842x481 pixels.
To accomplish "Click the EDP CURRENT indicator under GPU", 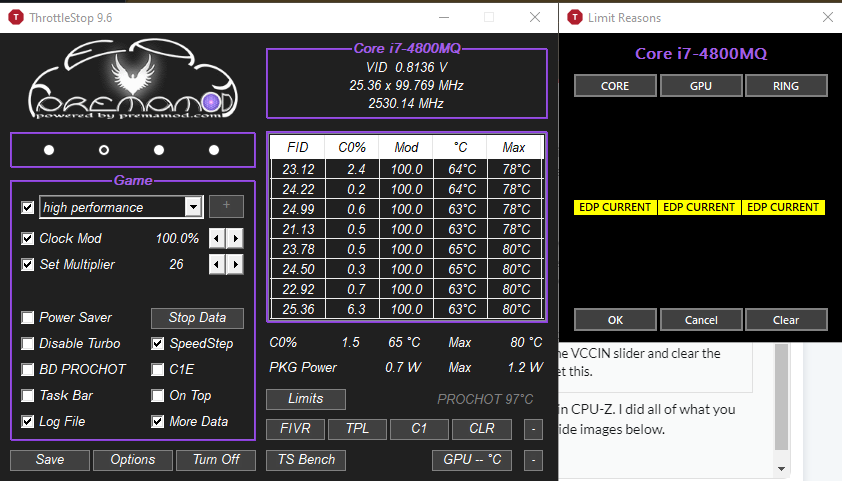I will [x=699, y=207].
